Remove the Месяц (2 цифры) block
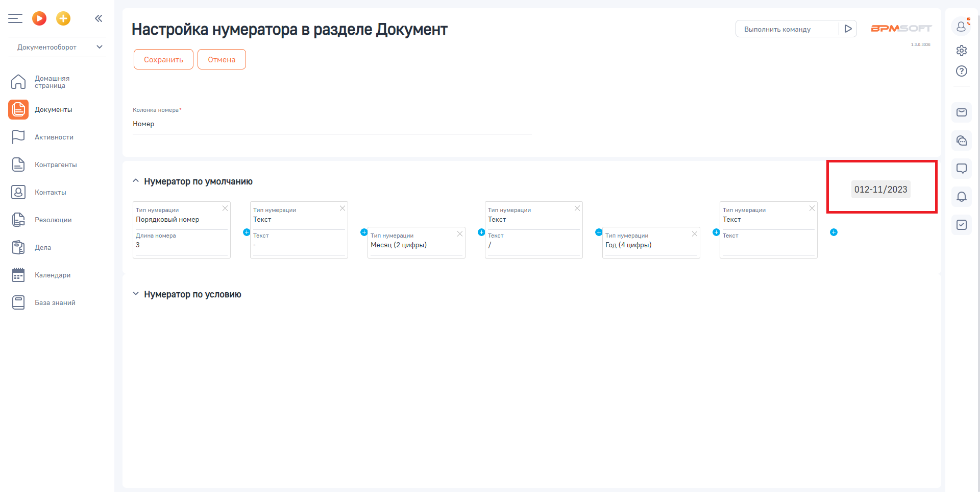 point(460,233)
